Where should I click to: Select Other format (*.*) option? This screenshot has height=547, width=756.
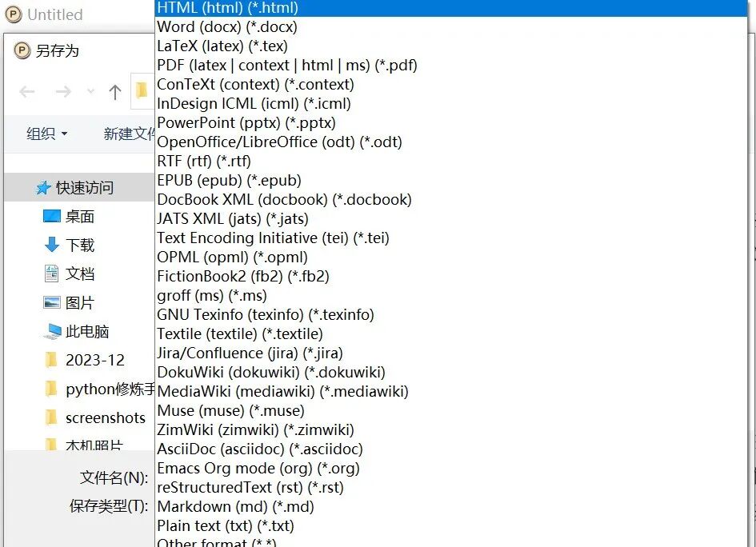[x=451, y=541]
